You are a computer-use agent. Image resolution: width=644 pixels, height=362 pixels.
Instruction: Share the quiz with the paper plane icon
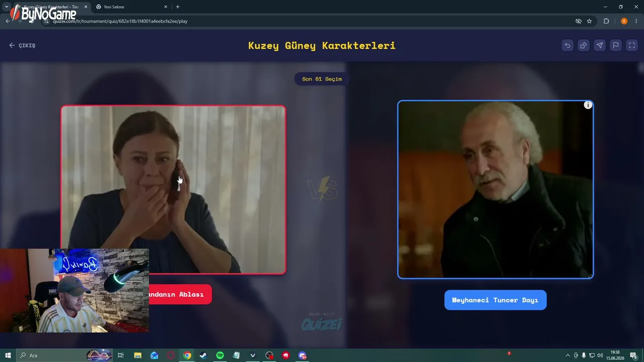600,45
